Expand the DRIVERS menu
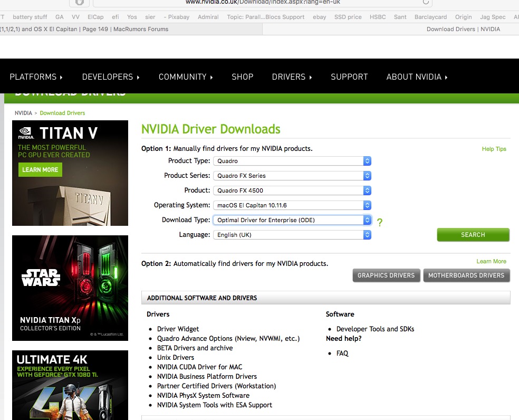 coord(292,77)
